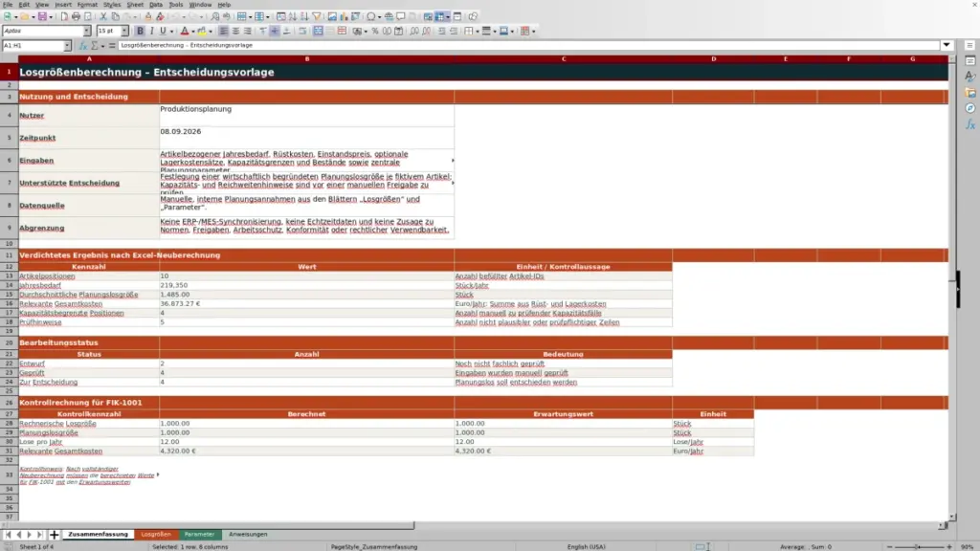Switch to the Losgrößen sheet tab
Viewport: 980px width, 551px height.
[x=156, y=535]
